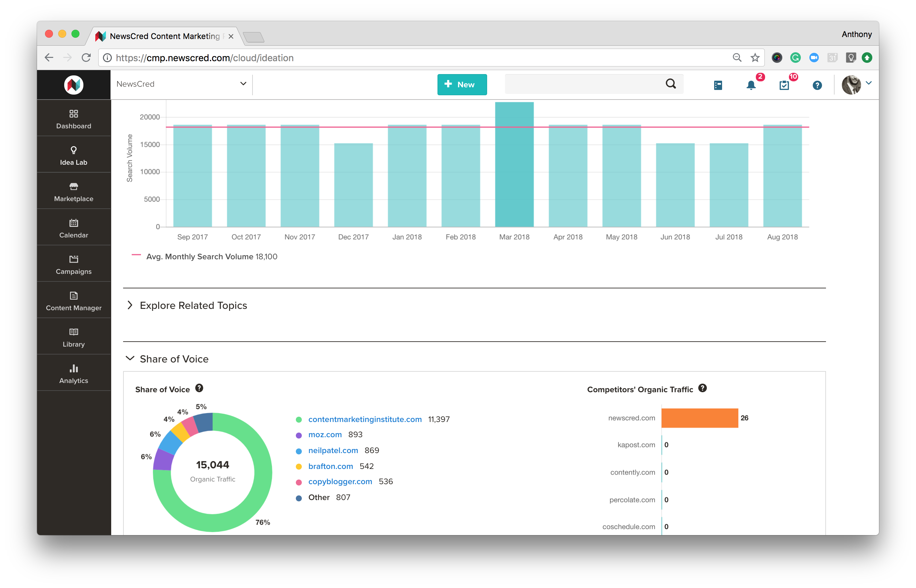This screenshot has width=916, height=588.
Task: Open the brafton.com link
Action: point(330,466)
